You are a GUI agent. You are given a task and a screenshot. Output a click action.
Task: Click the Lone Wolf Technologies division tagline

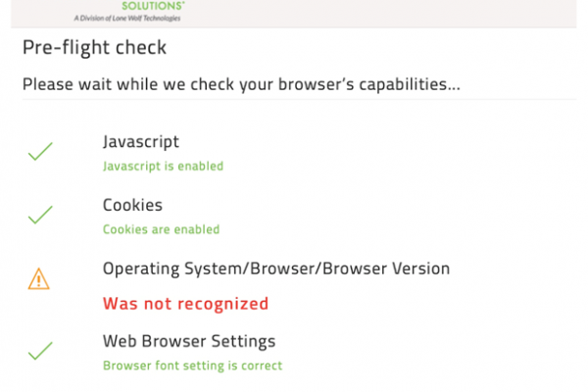pyautogui.click(x=127, y=18)
